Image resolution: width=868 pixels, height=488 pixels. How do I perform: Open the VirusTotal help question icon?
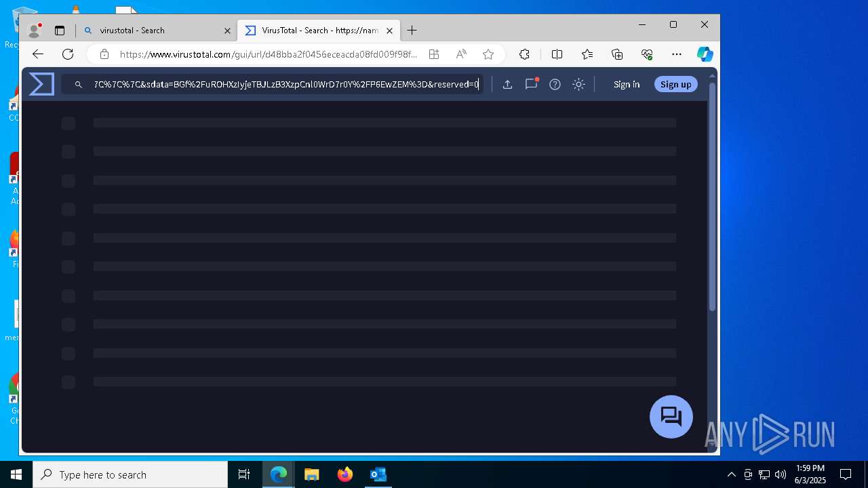(x=555, y=85)
